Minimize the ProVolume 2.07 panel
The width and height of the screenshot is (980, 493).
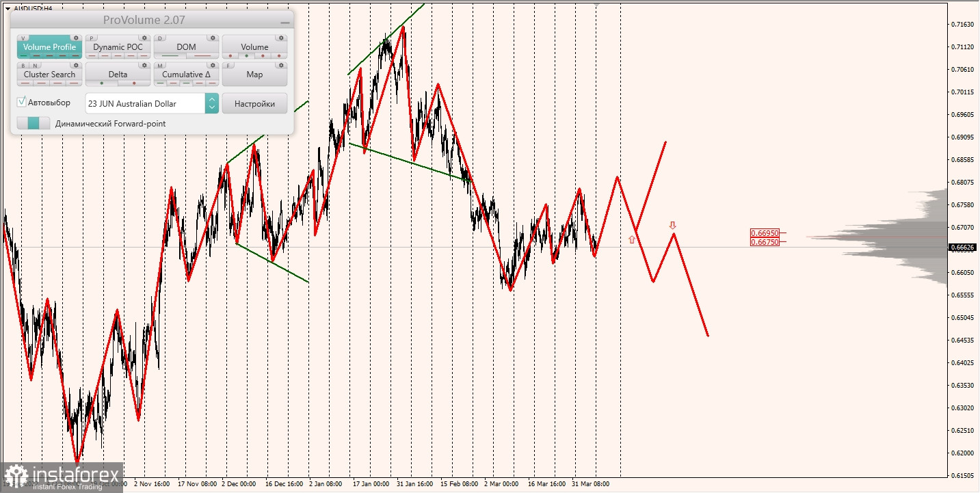[285, 23]
